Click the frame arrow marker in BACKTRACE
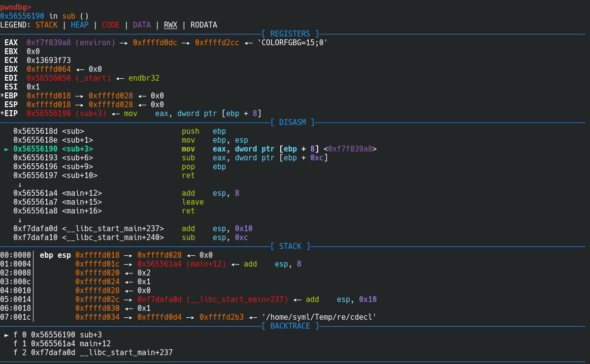Image resolution: width=590 pixels, height=364 pixels. click(7, 335)
